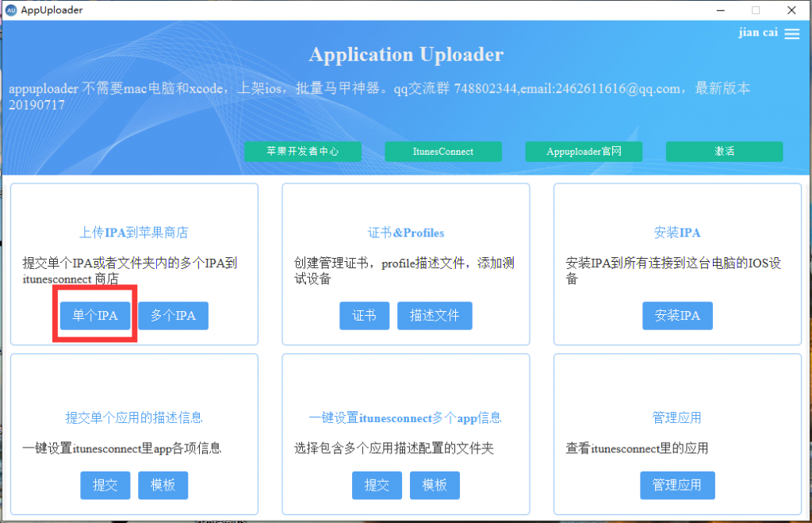The height and width of the screenshot is (523, 812).
Task: Click the 管理应用 button
Action: point(677,485)
